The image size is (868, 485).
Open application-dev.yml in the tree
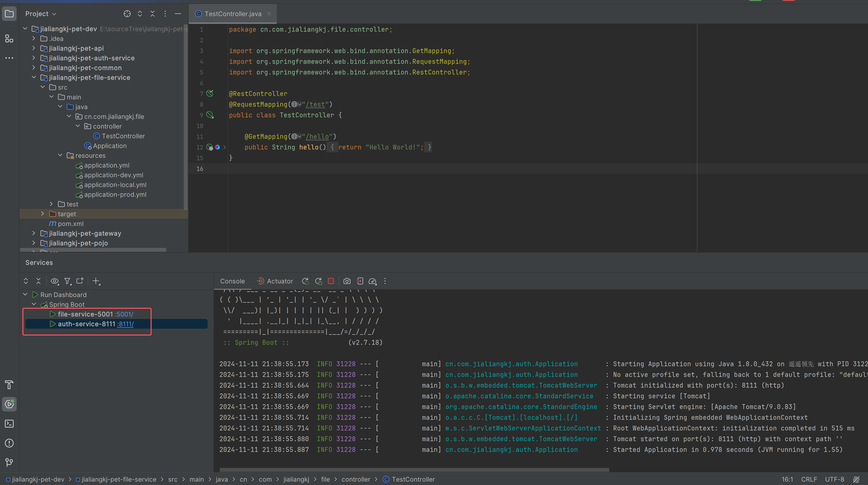click(x=114, y=175)
